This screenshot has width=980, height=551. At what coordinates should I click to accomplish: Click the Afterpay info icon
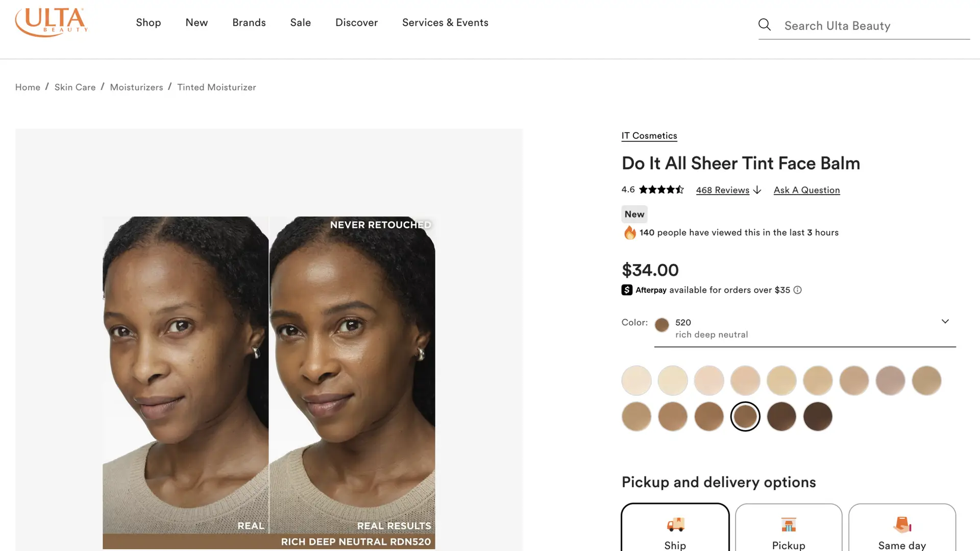tap(797, 290)
